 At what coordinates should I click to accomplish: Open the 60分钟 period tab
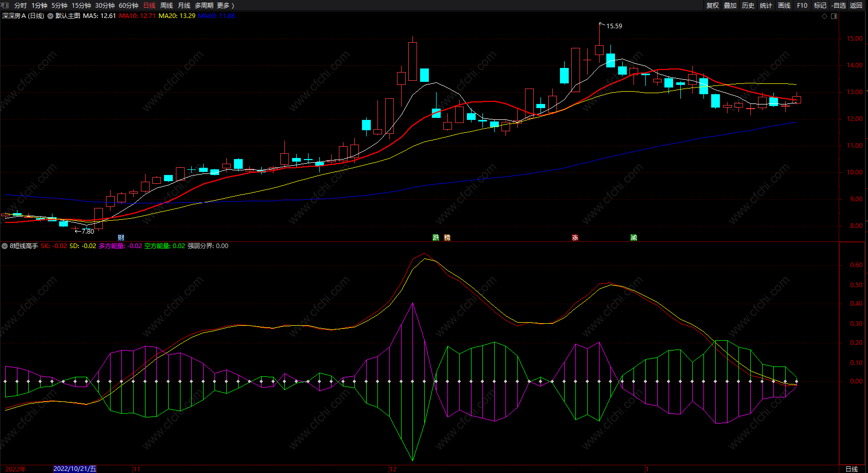(x=128, y=5)
